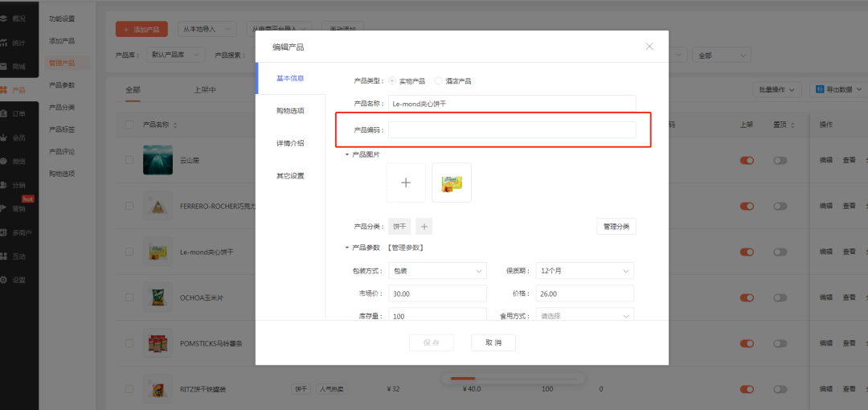Open the 从本地导入 dropdown
The image size is (868, 410).
[207, 30]
